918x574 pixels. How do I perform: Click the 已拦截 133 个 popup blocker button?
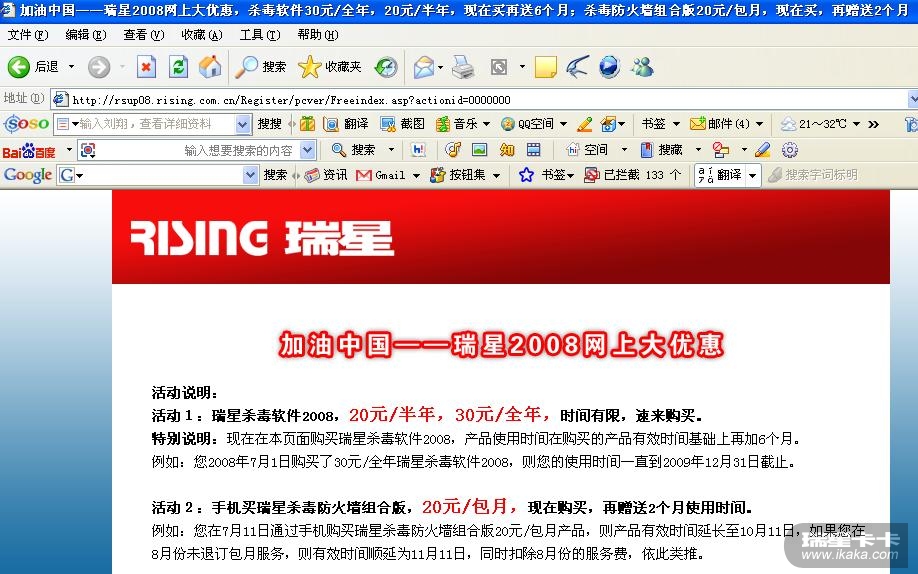633,175
